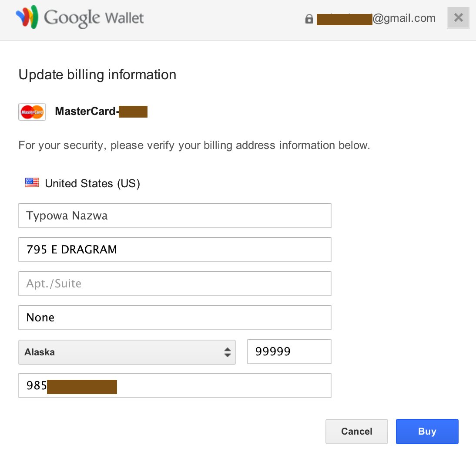Viewport: 476px width, 459px height.
Task: Click the ZIP code field 99999
Action: [x=289, y=351]
